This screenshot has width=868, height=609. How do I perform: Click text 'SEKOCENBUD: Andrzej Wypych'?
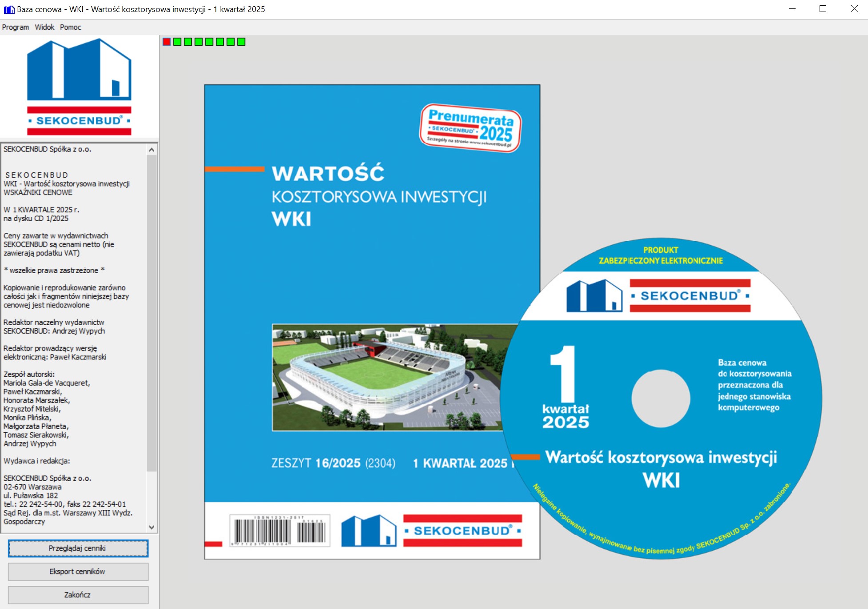[54, 331]
